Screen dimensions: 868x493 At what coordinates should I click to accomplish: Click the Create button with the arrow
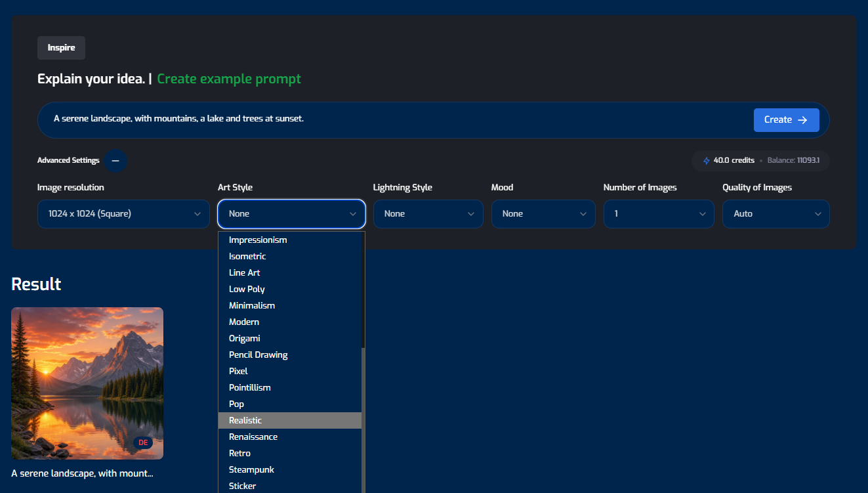point(786,120)
